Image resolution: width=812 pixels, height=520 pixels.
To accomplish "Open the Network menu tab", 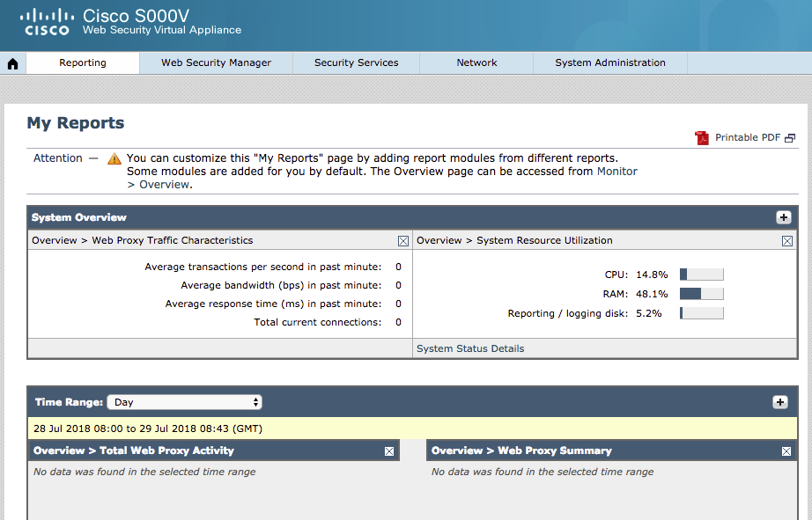I will (x=476, y=63).
